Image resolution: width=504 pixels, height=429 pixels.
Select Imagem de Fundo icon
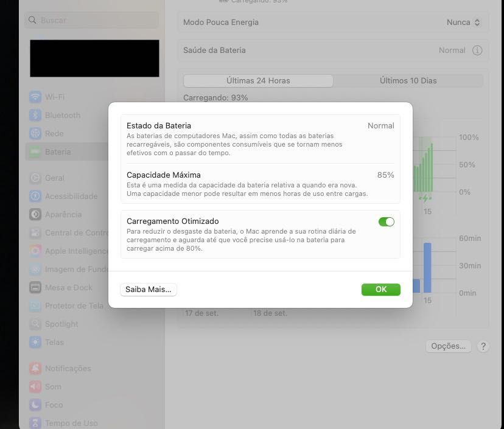click(x=35, y=270)
